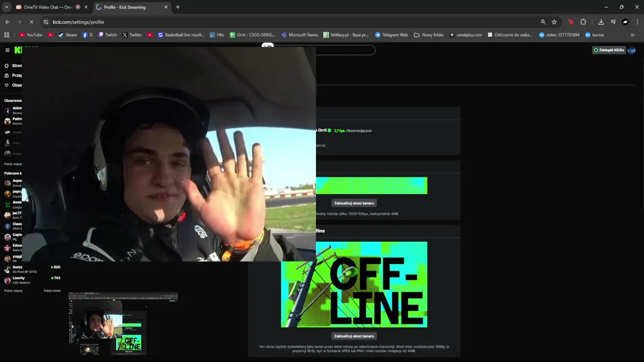The height and width of the screenshot is (362, 644).
Task: Open the delon followed channel avatar
Action: point(8,110)
